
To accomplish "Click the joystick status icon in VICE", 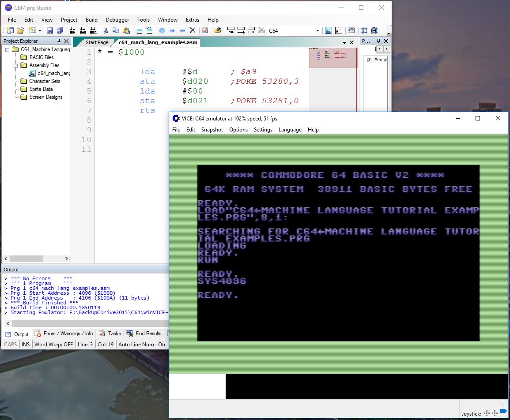I will pos(491,413).
